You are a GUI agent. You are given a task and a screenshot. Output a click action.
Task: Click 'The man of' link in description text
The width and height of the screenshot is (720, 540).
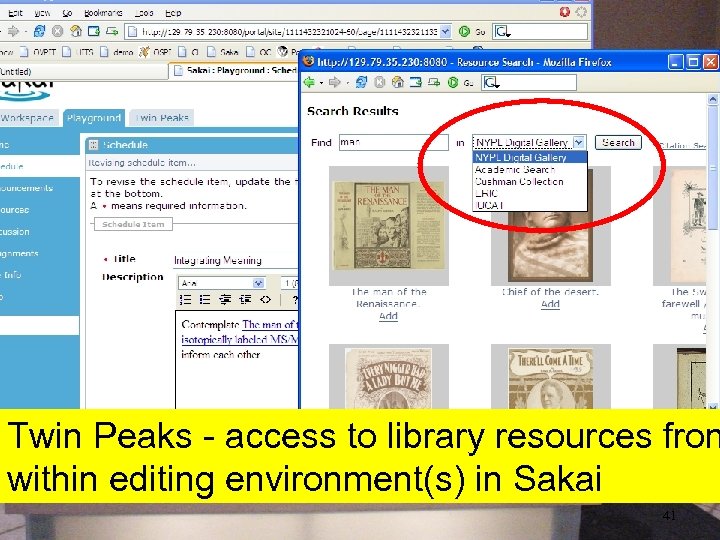pyautogui.click(x=270, y=325)
